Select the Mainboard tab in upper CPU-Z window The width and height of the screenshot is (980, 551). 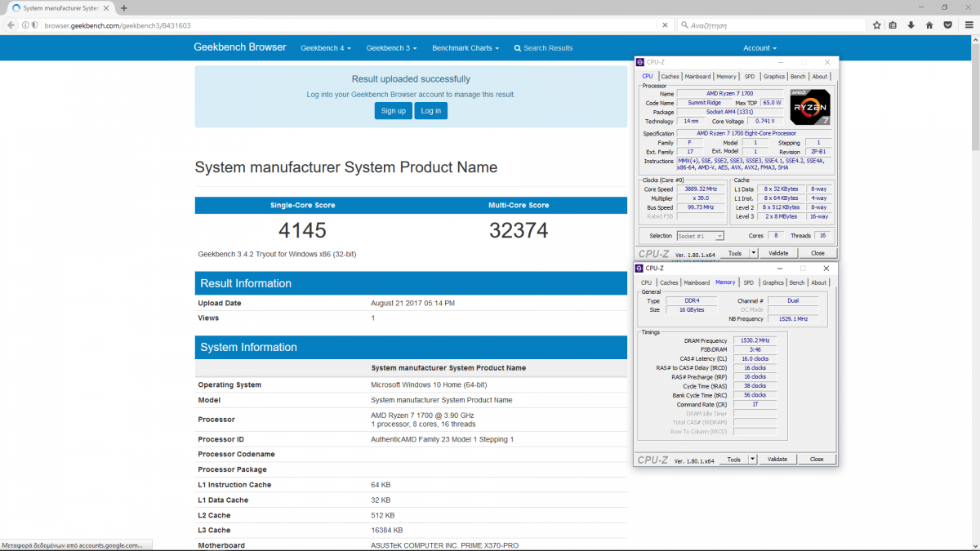(x=697, y=77)
